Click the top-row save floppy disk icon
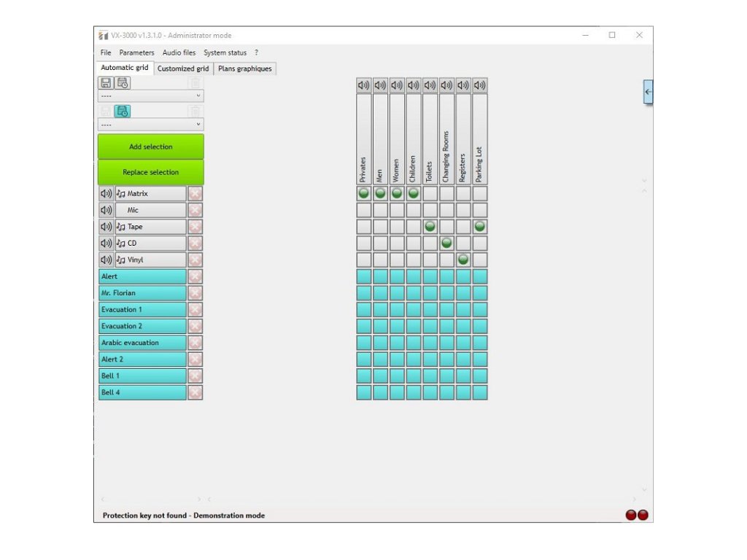Image resolution: width=747 pixels, height=560 pixels. [107, 83]
